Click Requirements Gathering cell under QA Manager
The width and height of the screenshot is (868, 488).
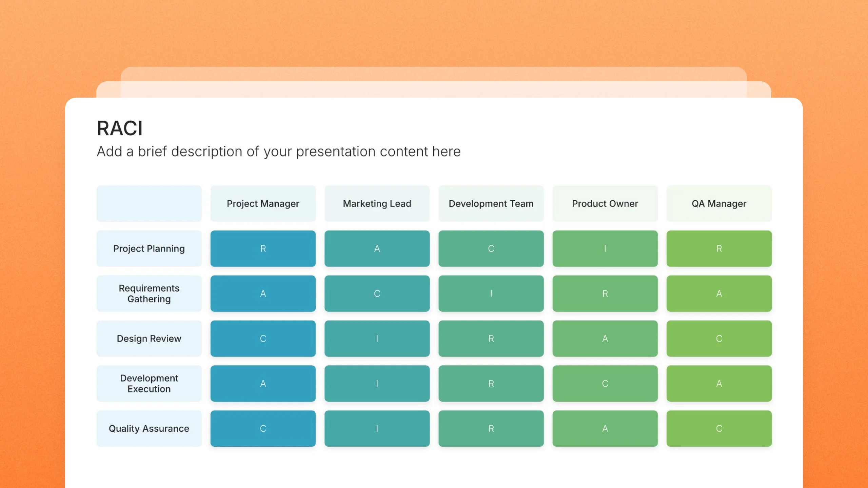[719, 293]
